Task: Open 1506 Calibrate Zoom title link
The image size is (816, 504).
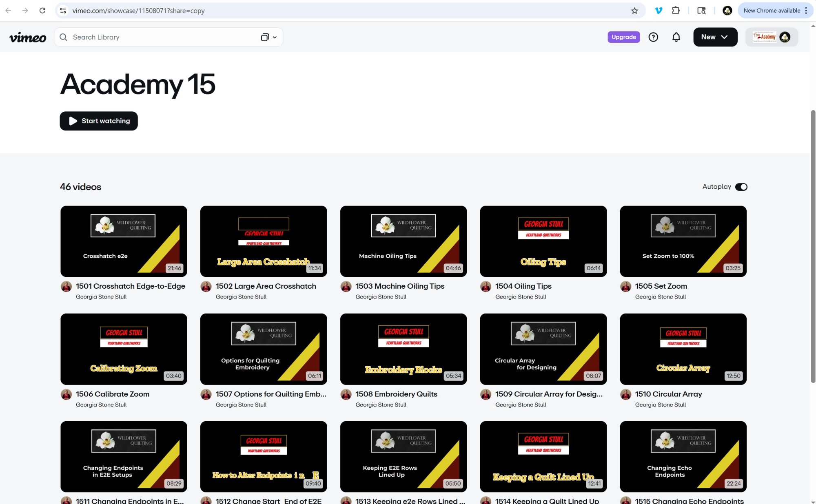Action: click(113, 394)
